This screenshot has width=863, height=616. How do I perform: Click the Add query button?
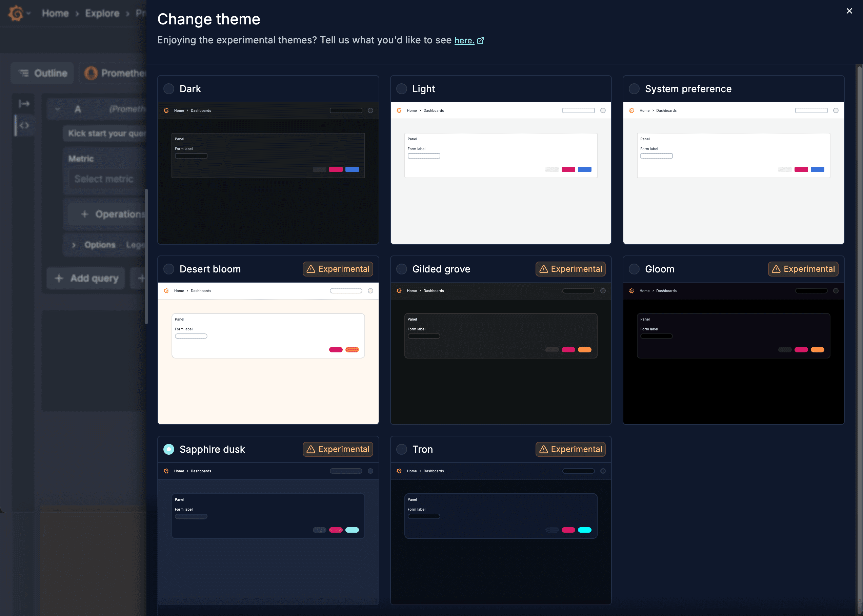tap(85, 278)
